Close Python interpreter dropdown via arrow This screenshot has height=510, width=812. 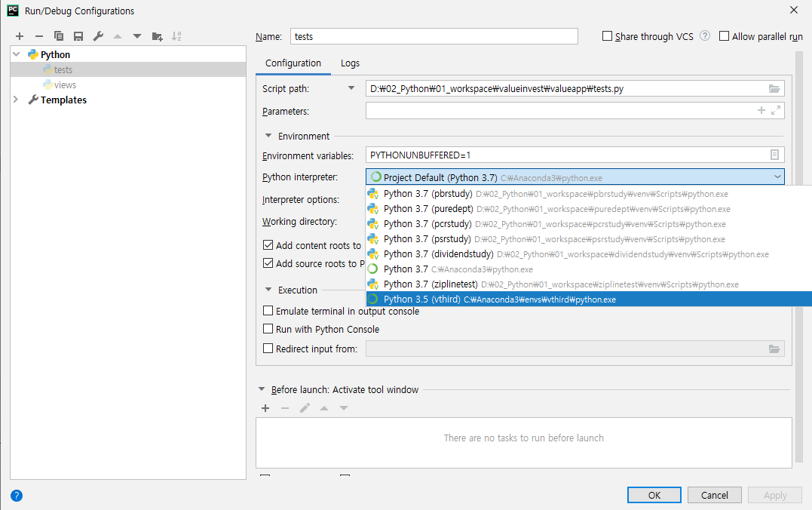[x=777, y=177]
